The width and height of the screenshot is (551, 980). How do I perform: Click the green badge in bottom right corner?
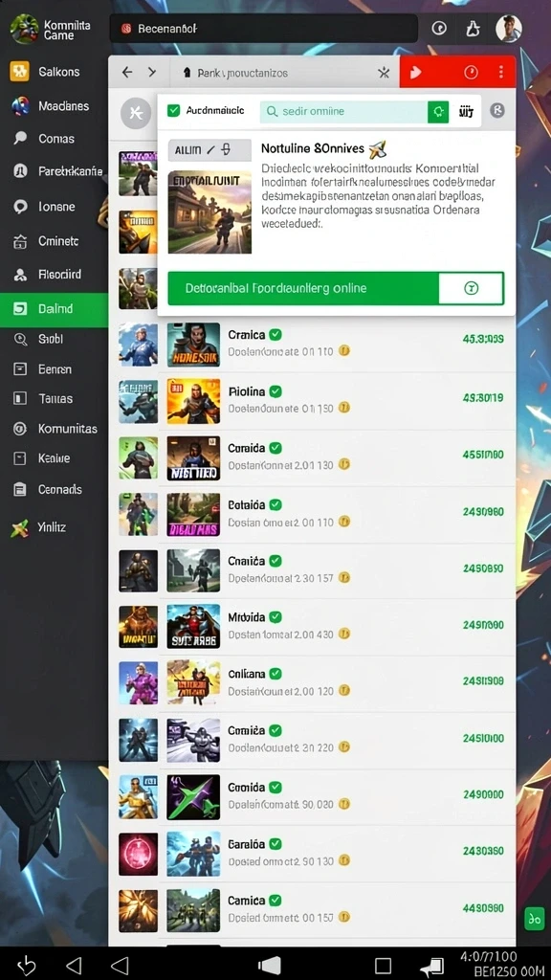534,920
